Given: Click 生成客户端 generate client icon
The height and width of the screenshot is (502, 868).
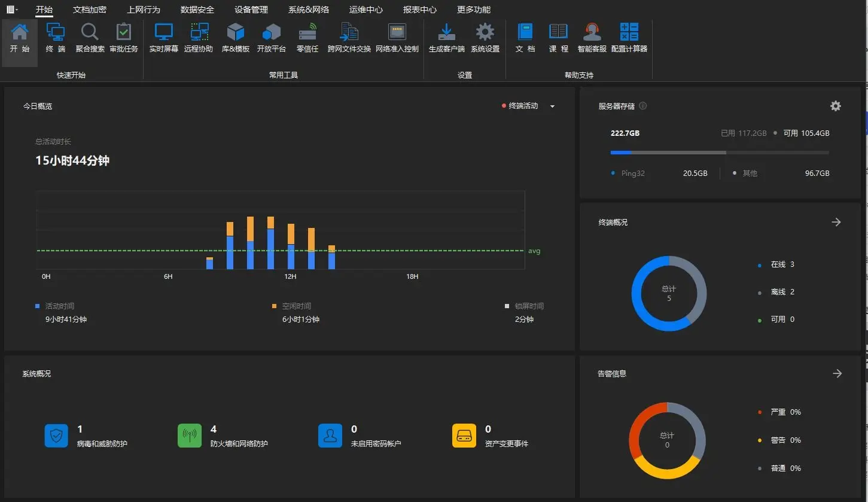Looking at the screenshot, I should 446,38.
